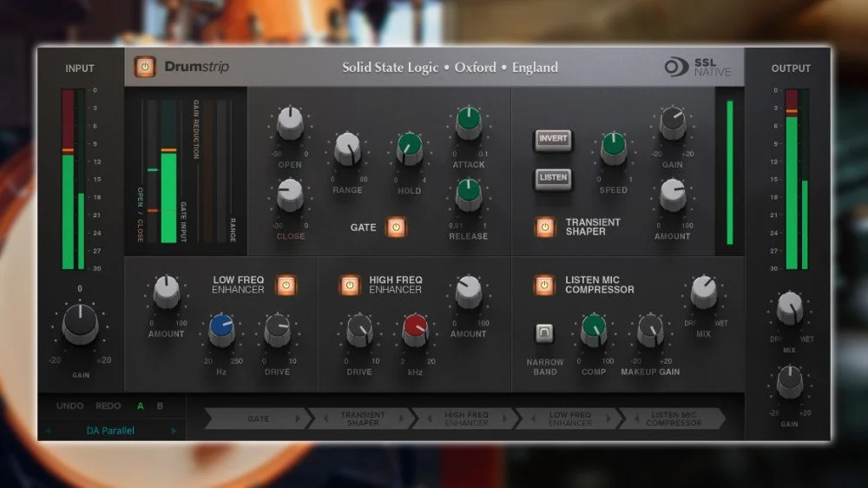The image size is (868, 488).
Task: Select the HIGH FREQ ENHANCER processing order block
Action: point(467,419)
